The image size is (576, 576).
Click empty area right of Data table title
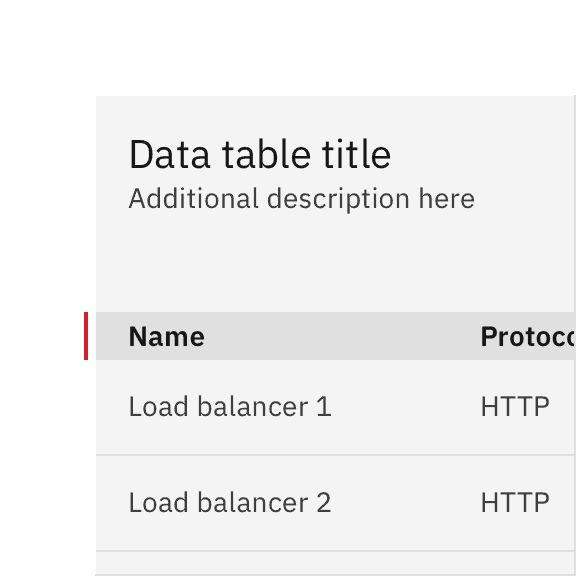click(x=482, y=155)
